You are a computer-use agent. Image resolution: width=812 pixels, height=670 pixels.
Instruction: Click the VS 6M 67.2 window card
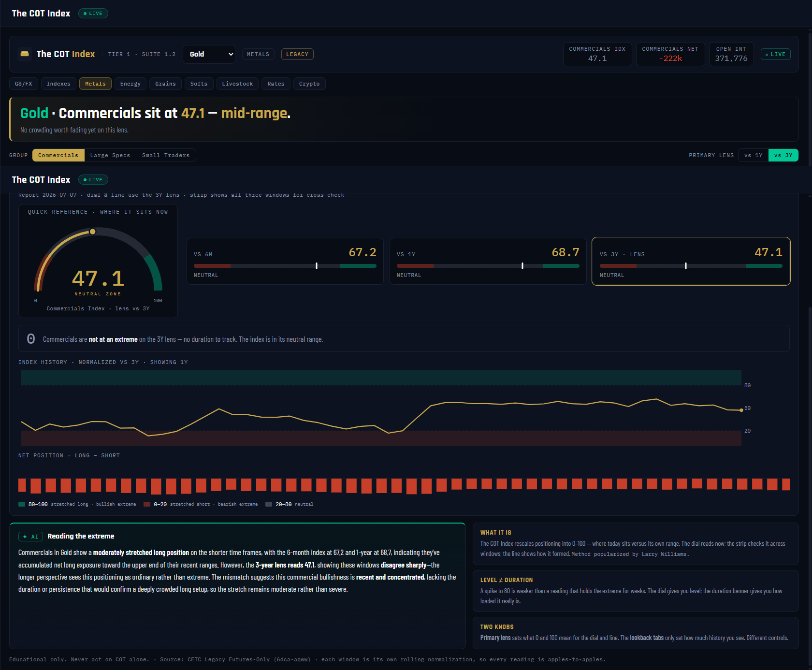285,261
